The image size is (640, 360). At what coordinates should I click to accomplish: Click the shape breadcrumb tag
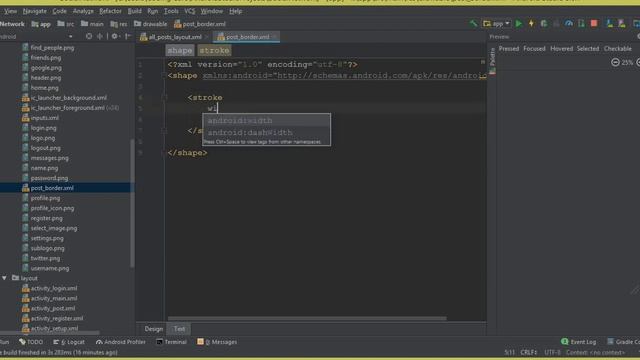[180, 51]
